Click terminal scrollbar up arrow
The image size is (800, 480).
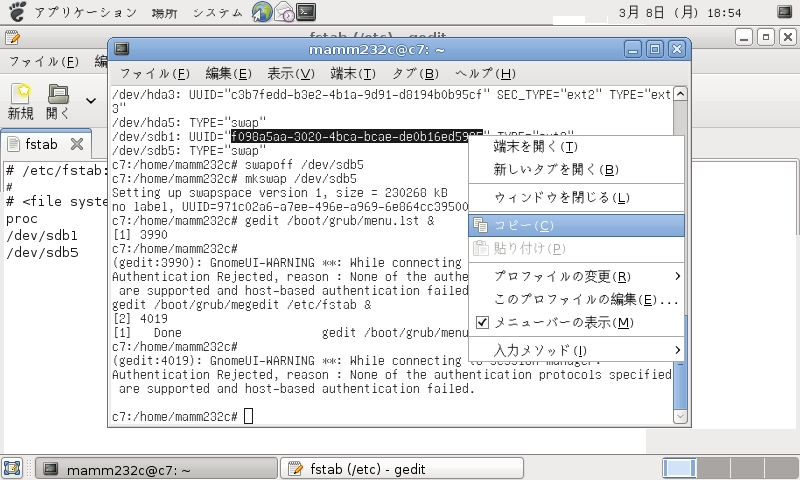[x=680, y=94]
